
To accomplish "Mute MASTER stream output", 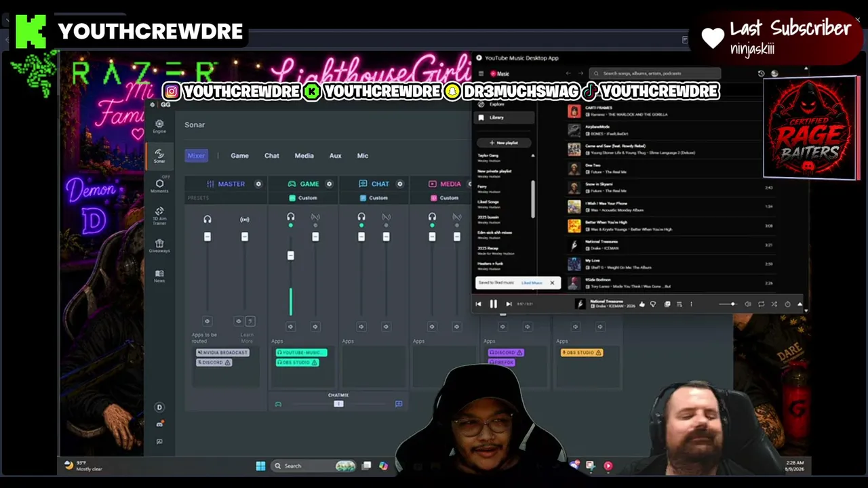I will (x=238, y=321).
